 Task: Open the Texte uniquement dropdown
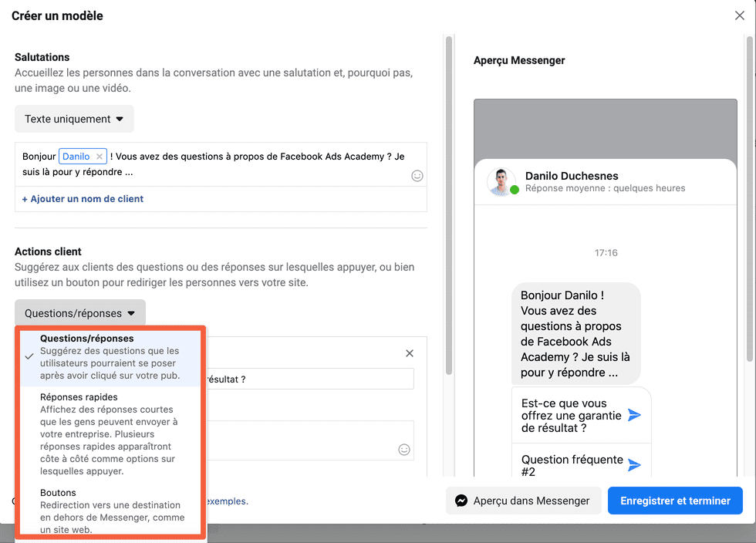(74, 119)
